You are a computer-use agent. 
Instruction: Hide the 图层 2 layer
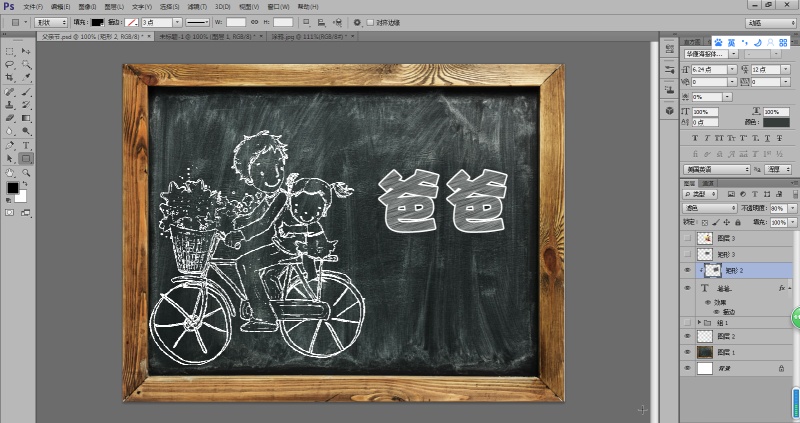[688, 336]
